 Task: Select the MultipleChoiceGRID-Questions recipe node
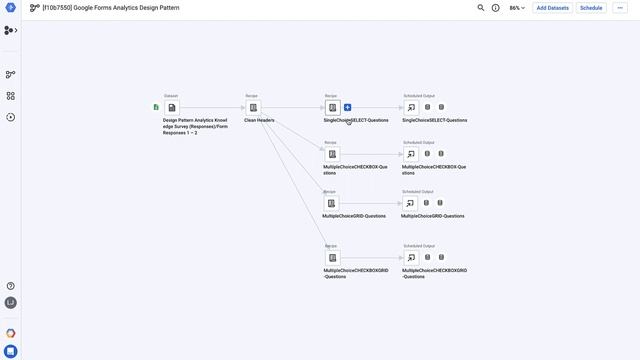(x=331, y=203)
